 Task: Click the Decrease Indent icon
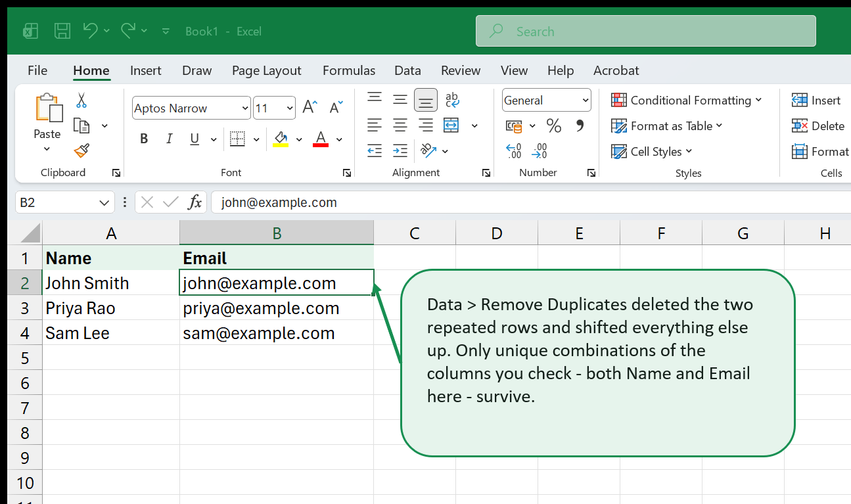375,150
